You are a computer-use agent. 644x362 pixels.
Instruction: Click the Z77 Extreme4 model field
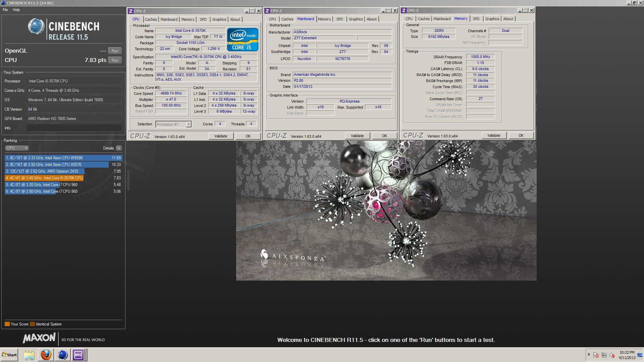324,38
